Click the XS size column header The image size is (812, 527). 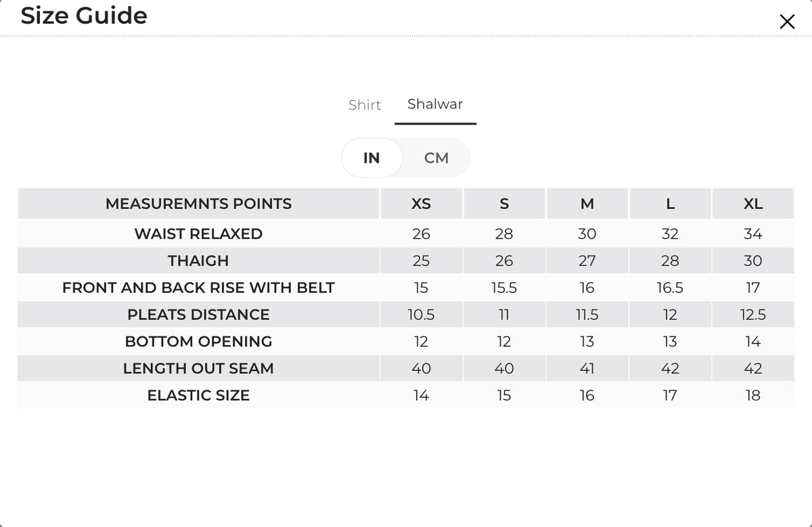click(x=421, y=204)
